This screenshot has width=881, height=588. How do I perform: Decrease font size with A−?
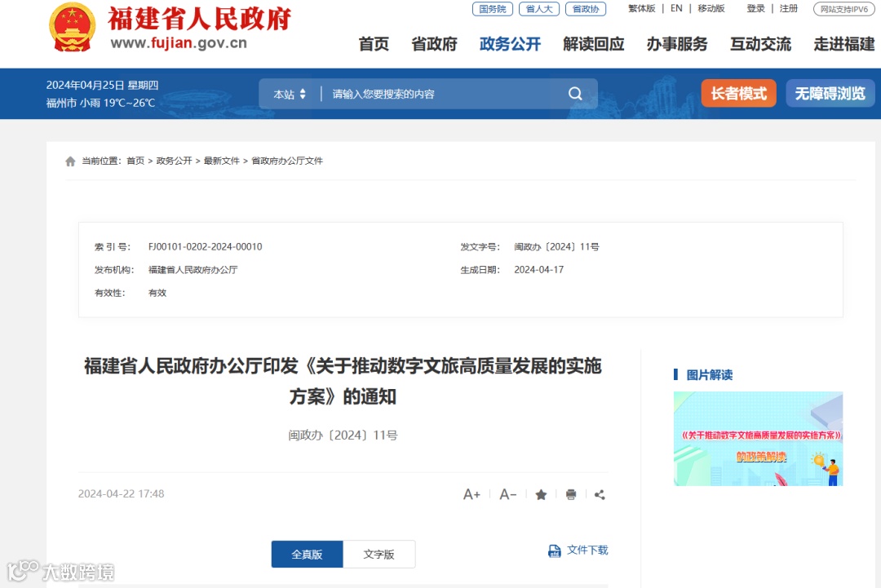(x=508, y=494)
